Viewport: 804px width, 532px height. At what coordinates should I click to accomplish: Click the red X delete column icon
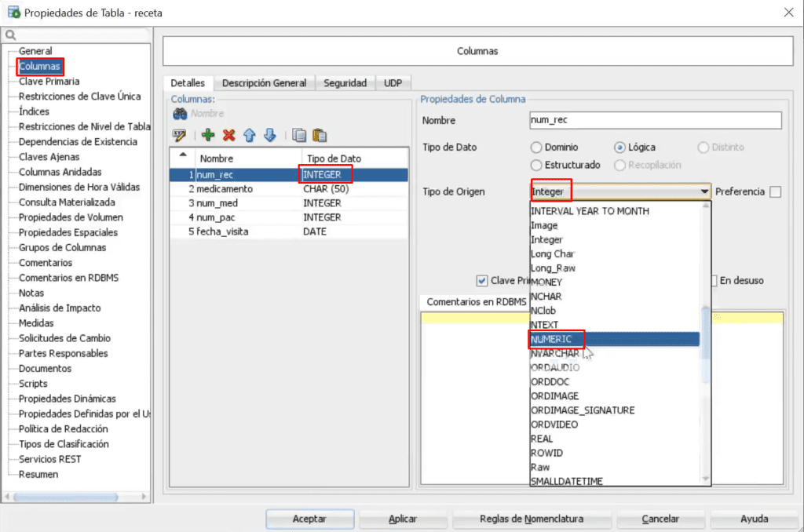(x=228, y=135)
